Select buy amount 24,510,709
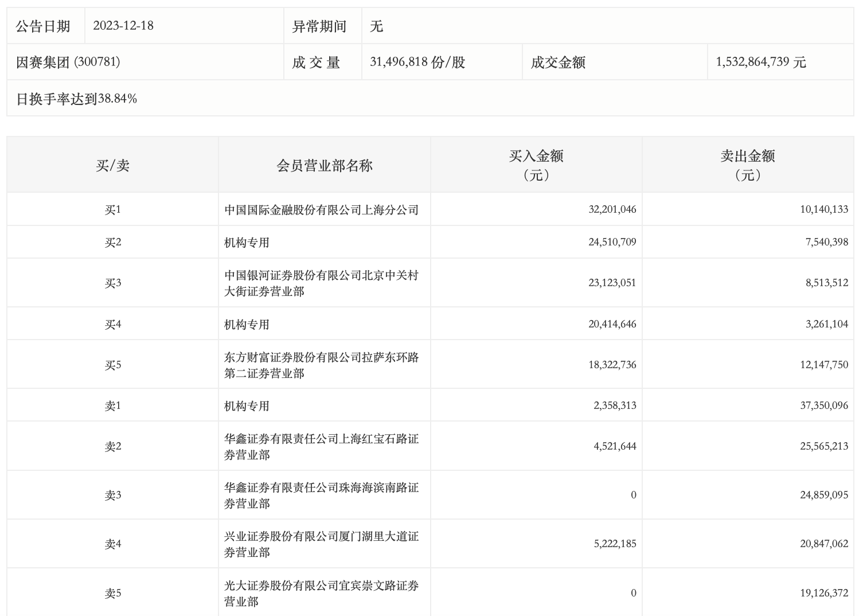The height and width of the screenshot is (616, 859). click(612, 242)
